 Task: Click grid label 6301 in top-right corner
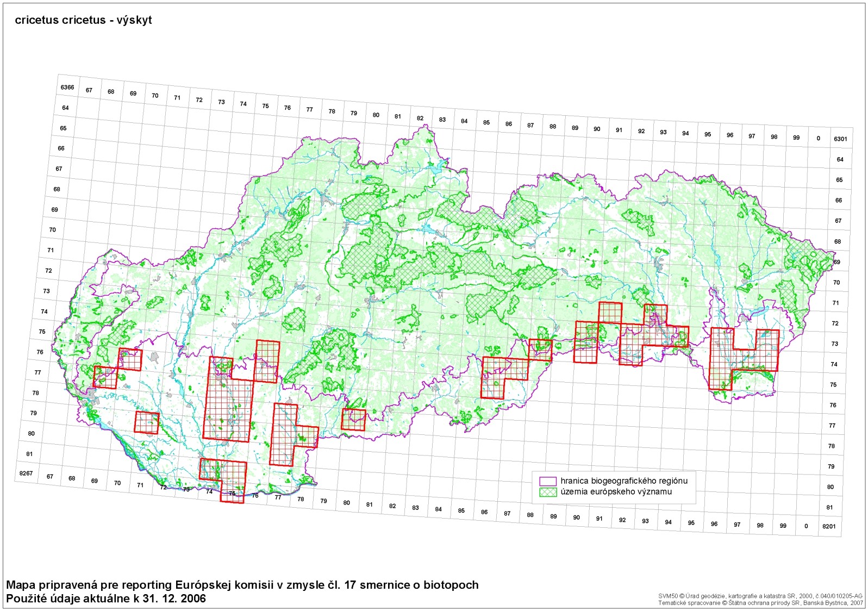coord(840,139)
